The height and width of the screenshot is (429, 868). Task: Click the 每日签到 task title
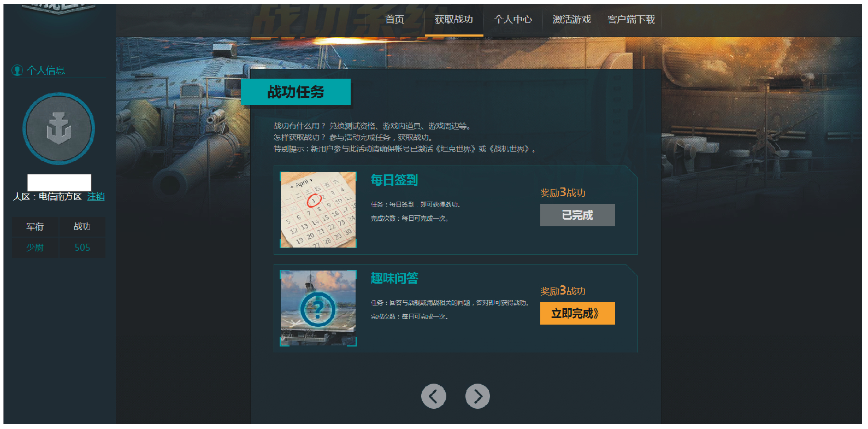[394, 180]
